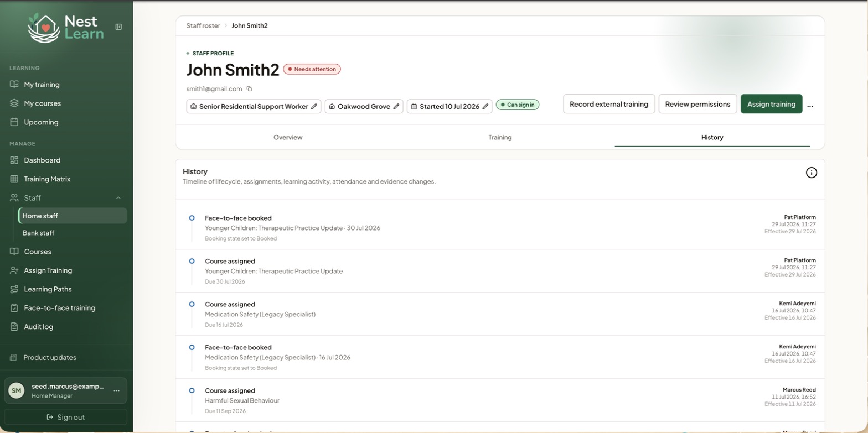Collapse the sidebar panel icon
The width and height of the screenshot is (868, 433).
click(x=118, y=27)
